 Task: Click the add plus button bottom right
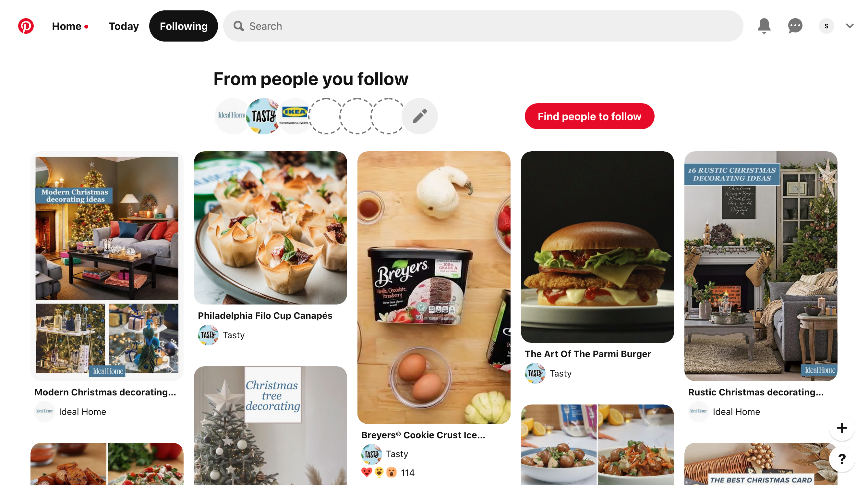[x=842, y=428]
